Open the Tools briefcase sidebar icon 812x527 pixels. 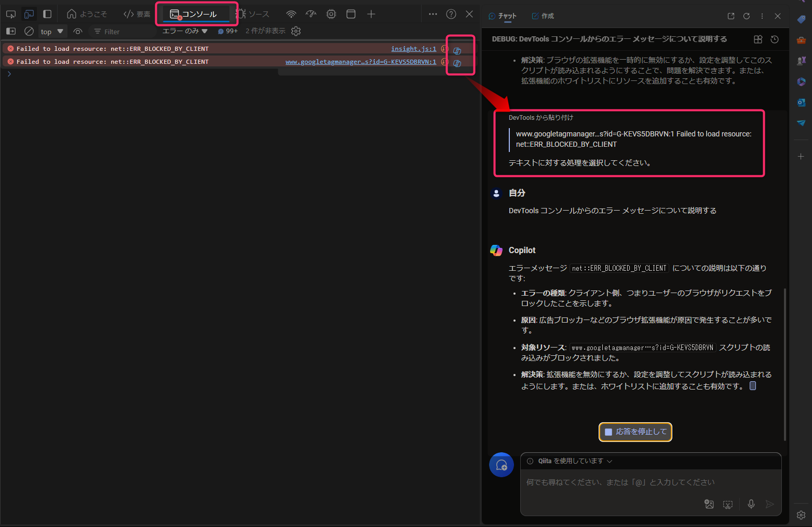coord(801,40)
